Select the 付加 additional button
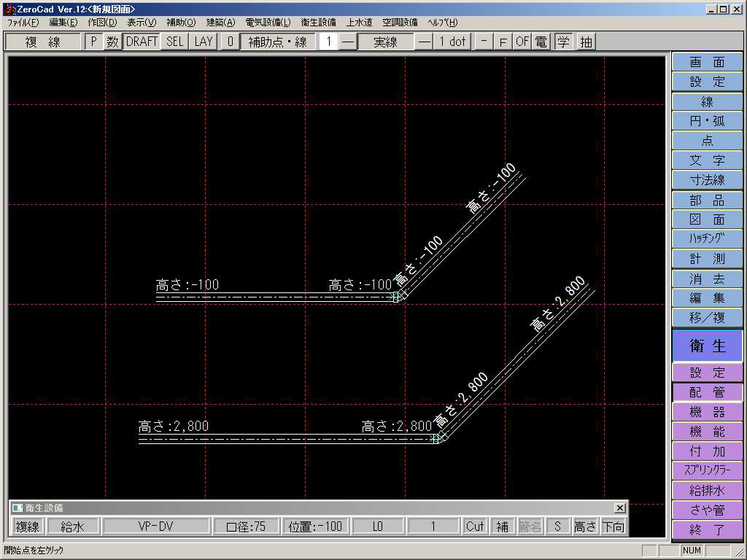Viewport: 747px width, 560px height. pyautogui.click(x=707, y=451)
